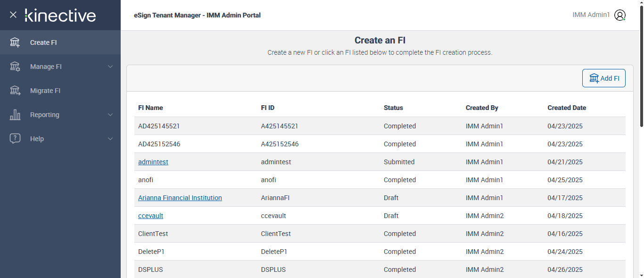The image size is (644, 278).
Task: Click the page vertical scrollbar
Action: [x=641, y=66]
